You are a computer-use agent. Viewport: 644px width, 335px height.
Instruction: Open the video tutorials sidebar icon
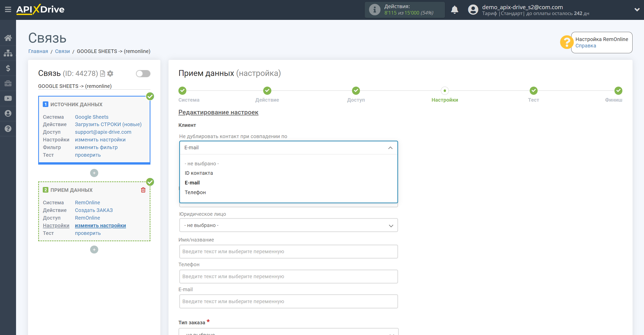8,98
